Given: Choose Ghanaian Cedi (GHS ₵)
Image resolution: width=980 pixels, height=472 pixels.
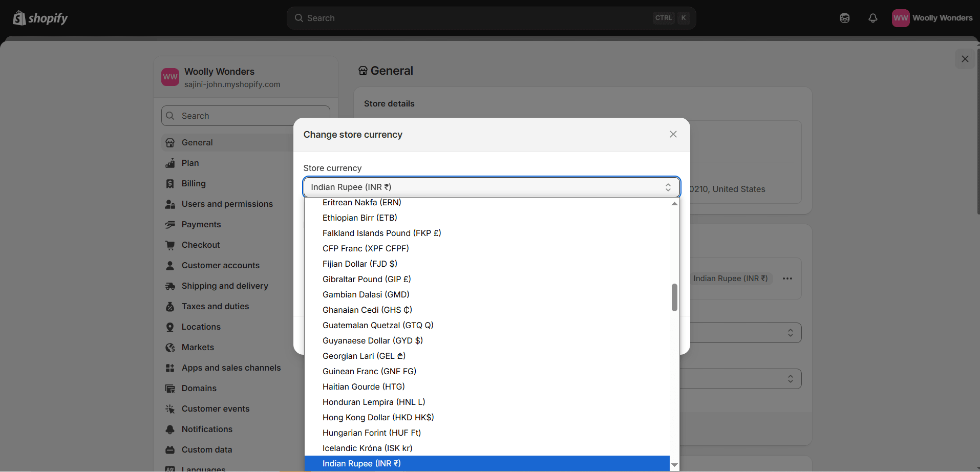Looking at the screenshot, I should [x=487, y=310].
